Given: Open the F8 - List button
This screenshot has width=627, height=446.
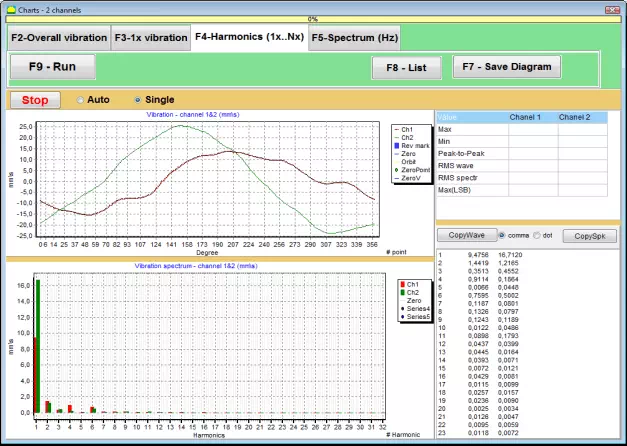Looking at the screenshot, I should tap(406, 68).
